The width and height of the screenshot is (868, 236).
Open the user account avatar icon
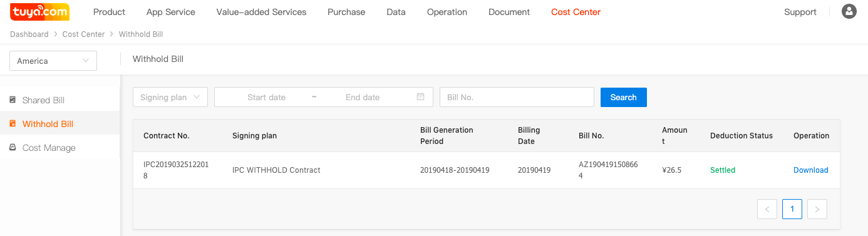[x=849, y=12]
